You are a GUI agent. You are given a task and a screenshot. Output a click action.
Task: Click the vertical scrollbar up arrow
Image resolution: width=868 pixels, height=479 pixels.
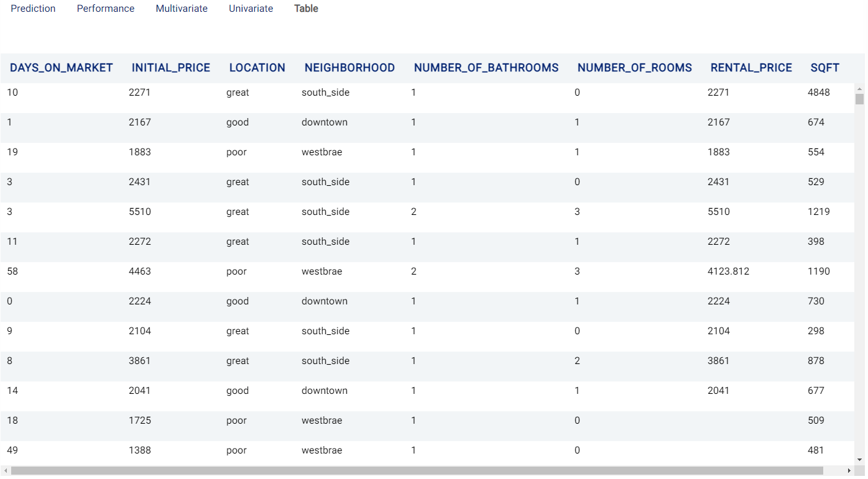(x=860, y=88)
